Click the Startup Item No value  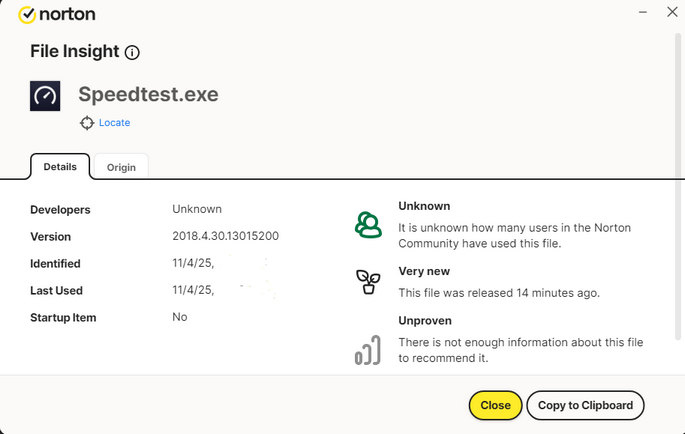coord(180,318)
